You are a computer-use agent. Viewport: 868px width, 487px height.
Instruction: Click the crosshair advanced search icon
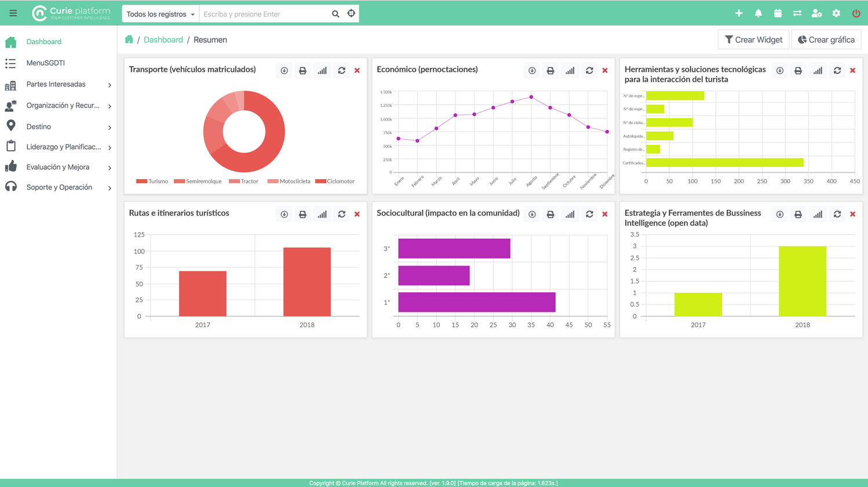click(x=351, y=13)
